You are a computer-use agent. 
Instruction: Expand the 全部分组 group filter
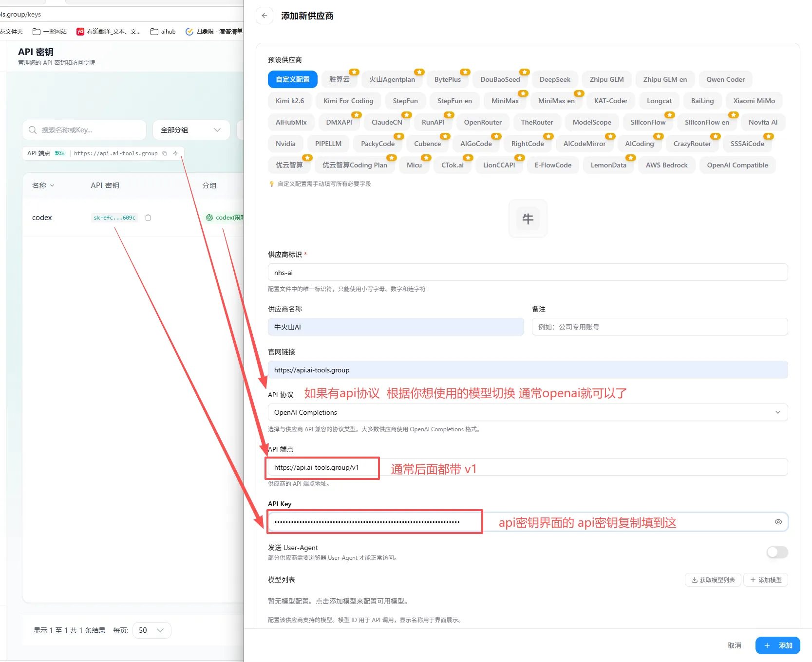[x=191, y=130]
